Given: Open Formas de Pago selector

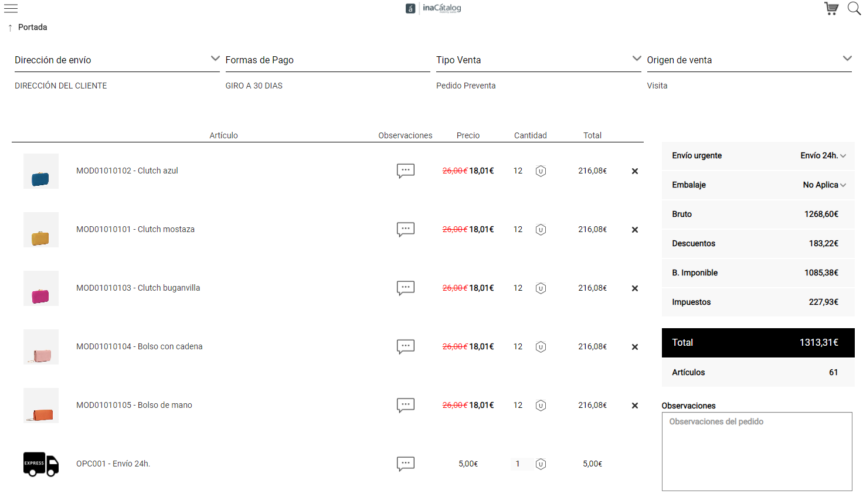Looking at the screenshot, I should [x=327, y=60].
